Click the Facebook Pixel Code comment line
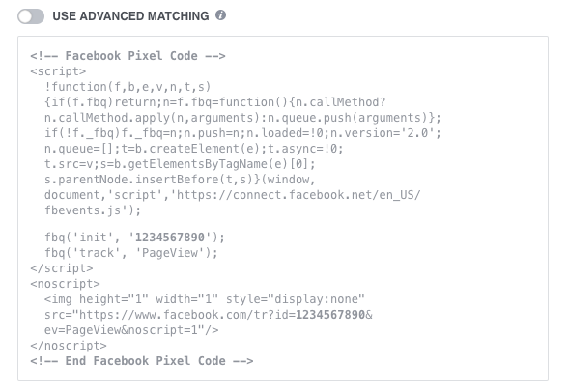568x392 pixels. (128, 56)
